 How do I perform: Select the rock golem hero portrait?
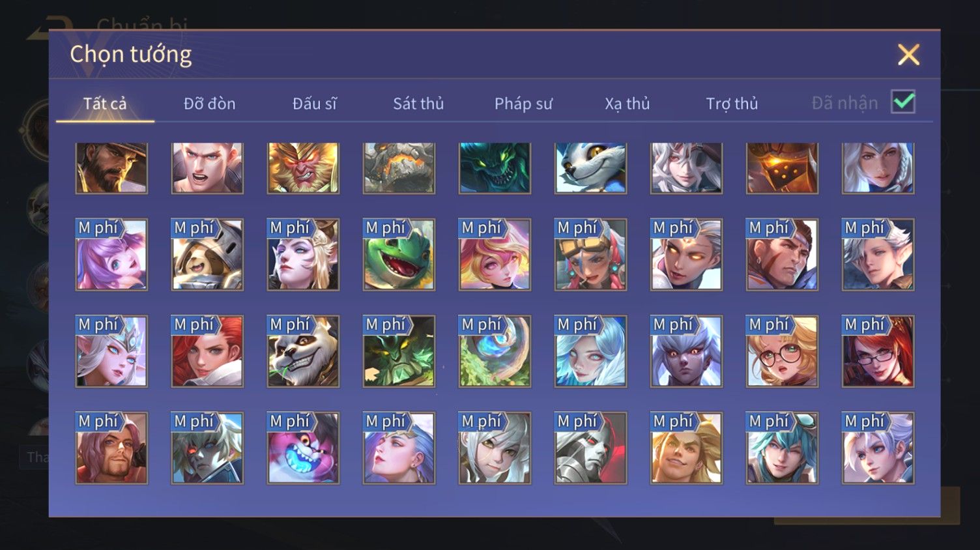399,168
